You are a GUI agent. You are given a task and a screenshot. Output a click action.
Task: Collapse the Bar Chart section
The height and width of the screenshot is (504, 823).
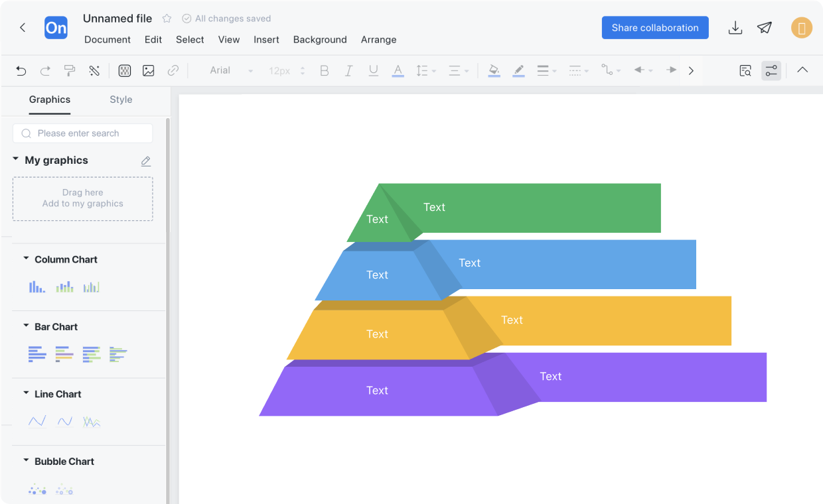pyautogui.click(x=26, y=326)
